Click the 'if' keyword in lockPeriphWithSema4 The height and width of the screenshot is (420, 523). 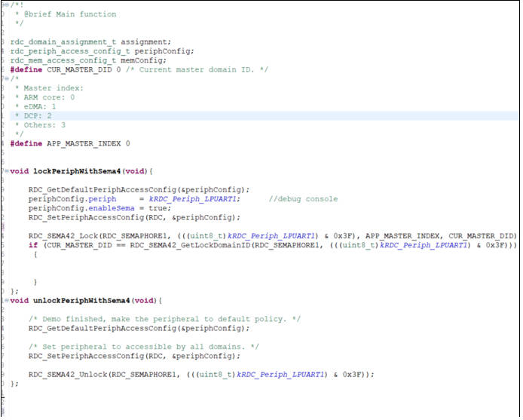tap(32, 245)
